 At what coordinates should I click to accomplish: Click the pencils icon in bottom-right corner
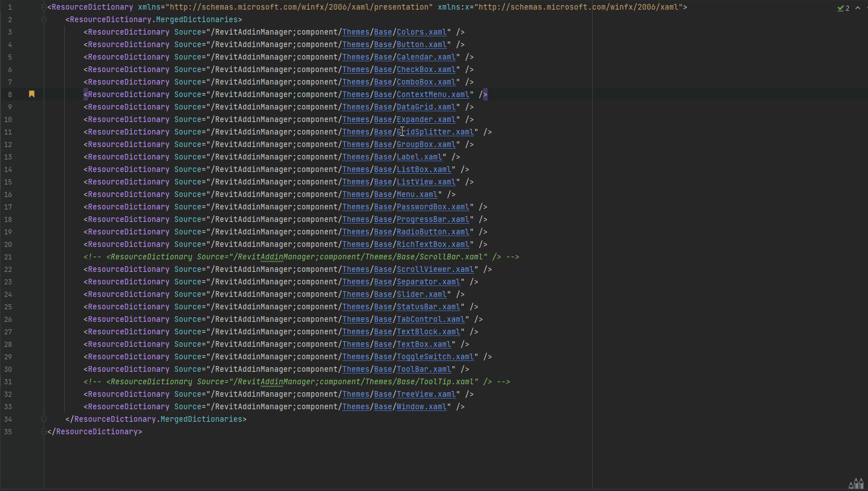856,484
